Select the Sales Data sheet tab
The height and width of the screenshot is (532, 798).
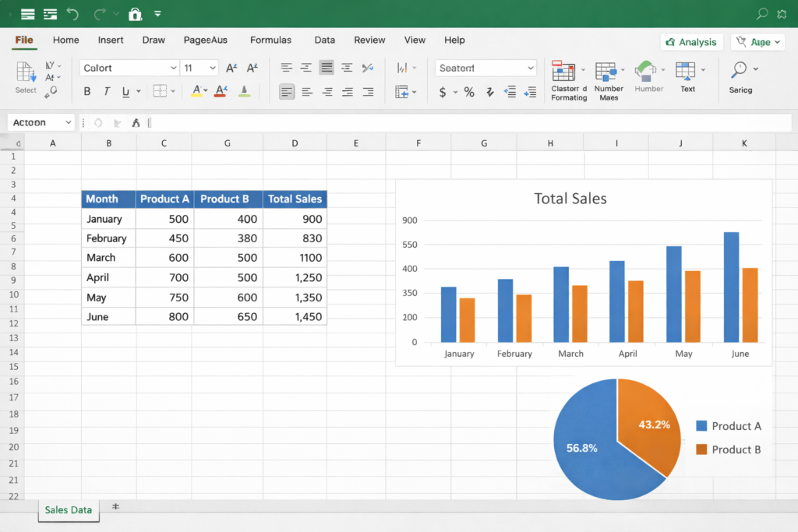coord(69,509)
